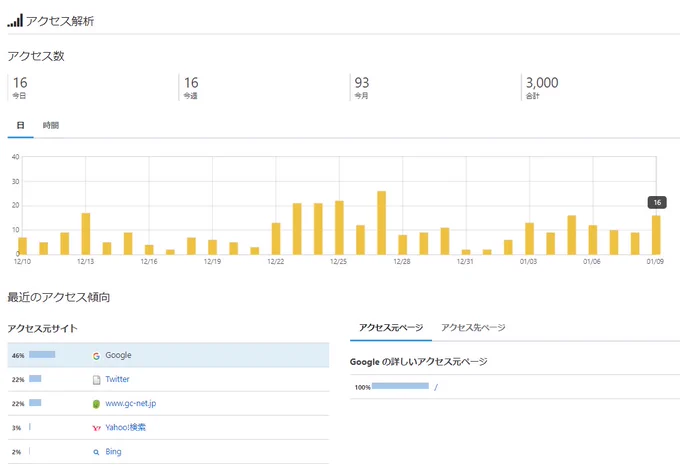Click the 93 monthly count
Viewport: 680px width, 467px height.
point(362,82)
